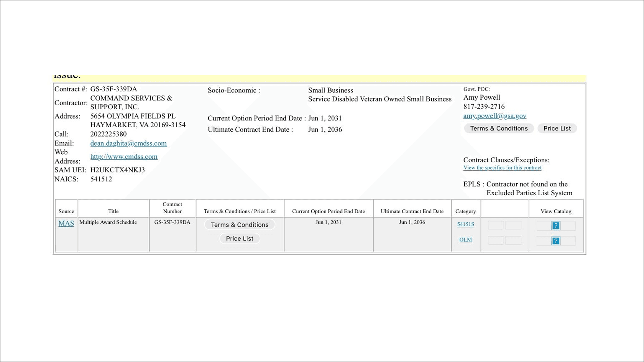Image resolution: width=644 pixels, height=362 pixels.
Task: Click Terms & Conditions in the schedule table
Action: 240,225
